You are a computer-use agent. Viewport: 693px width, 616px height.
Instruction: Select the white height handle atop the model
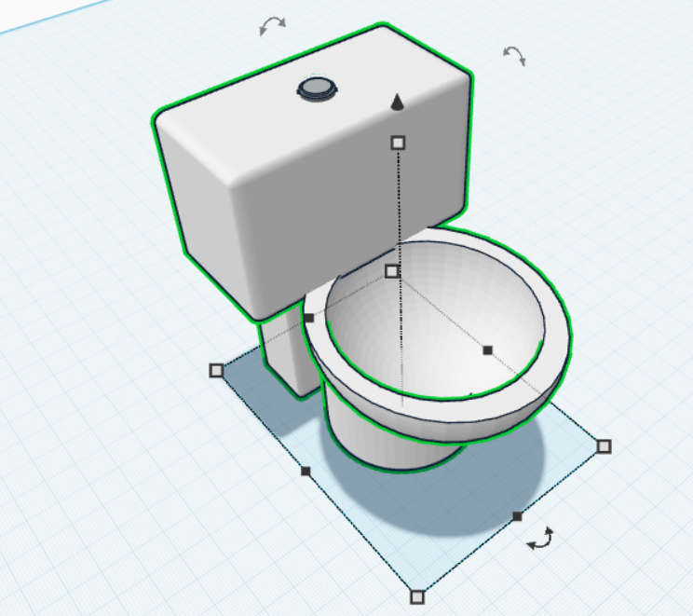click(x=399, y=143)
